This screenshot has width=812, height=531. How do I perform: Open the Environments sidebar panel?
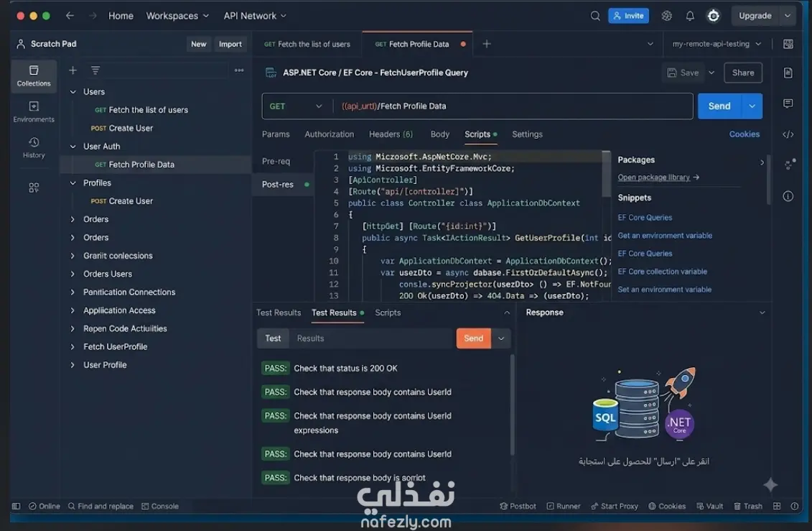coord(34,112)
